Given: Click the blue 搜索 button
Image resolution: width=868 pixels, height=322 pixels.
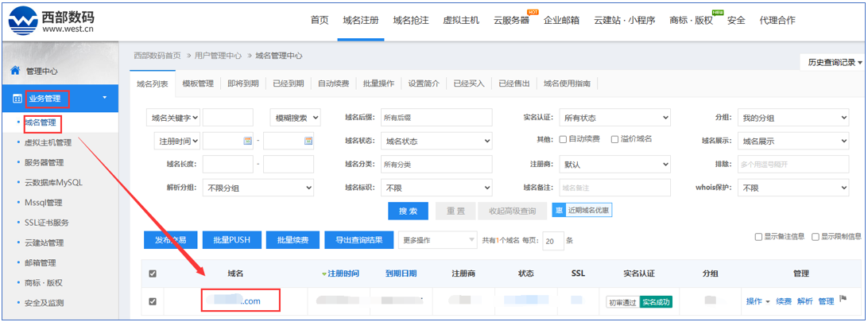Looking at the screenshot, I should 408,211.
